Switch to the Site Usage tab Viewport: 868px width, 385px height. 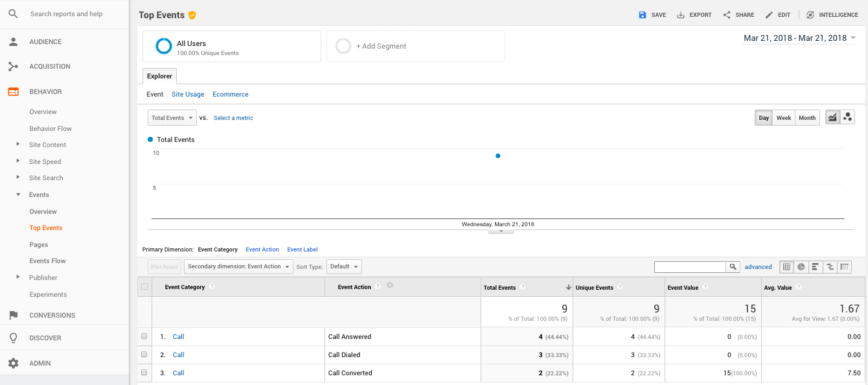(188, 94)
